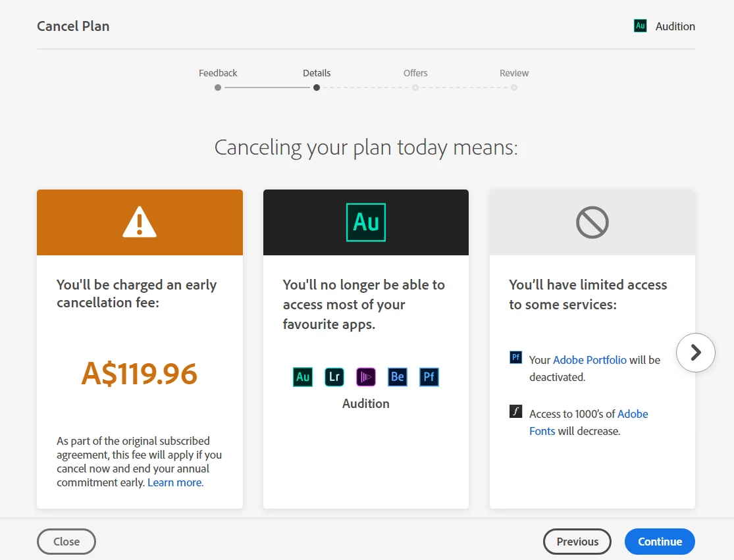Screen dimensions: 734x560
Task: Click the Offers progress dot
Action: pos(415,88)
